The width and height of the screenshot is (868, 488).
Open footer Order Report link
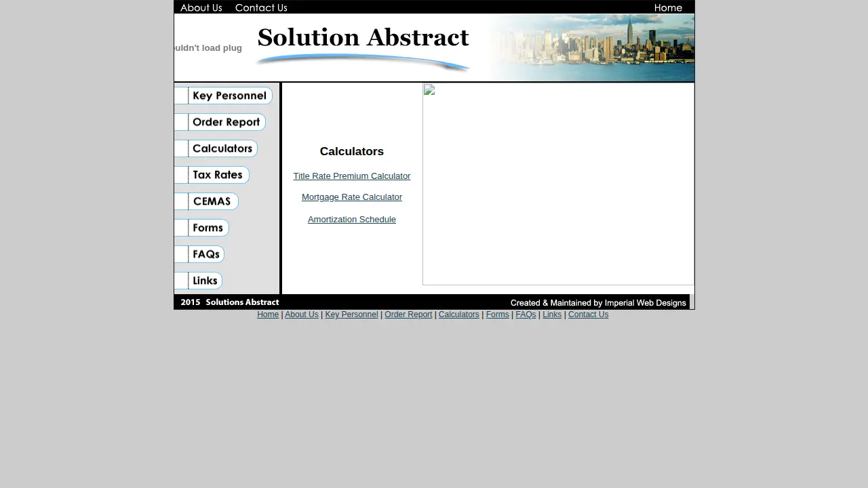408,314
